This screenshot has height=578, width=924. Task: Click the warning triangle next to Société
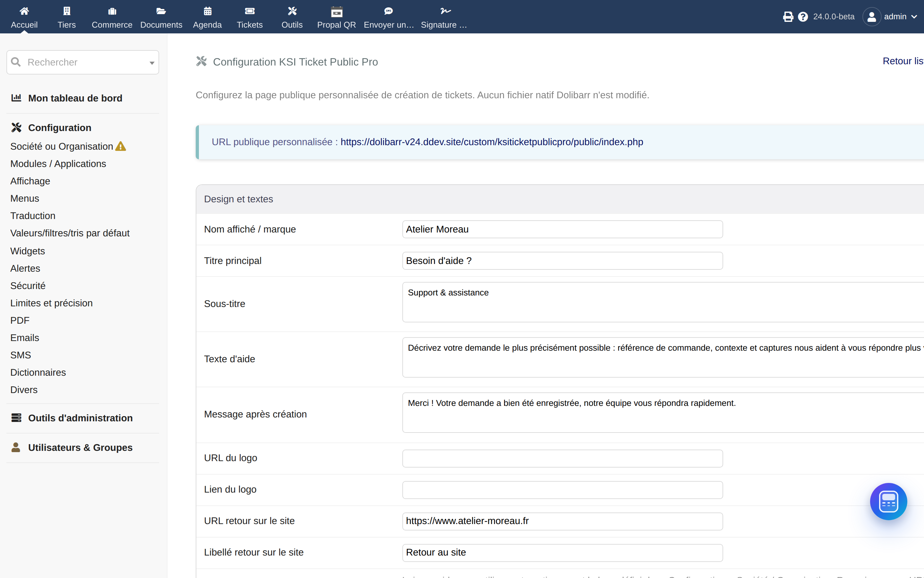click(x=121, y=146)
